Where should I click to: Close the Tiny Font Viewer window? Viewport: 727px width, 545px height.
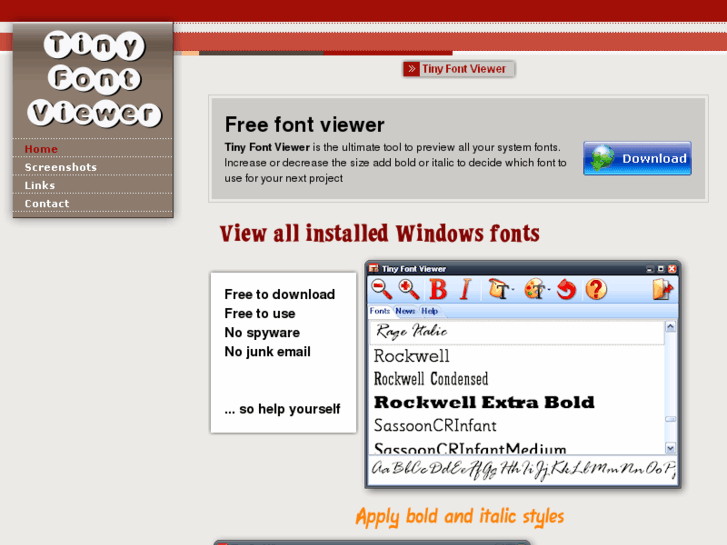pyautogui.click(x=672, y=269)
